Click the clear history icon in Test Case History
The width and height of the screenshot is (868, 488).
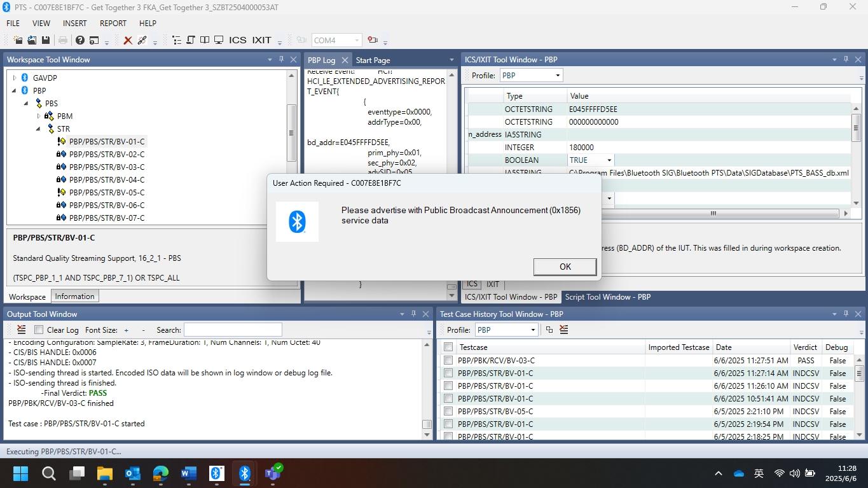pyautogui.click(x=564, y=330)
